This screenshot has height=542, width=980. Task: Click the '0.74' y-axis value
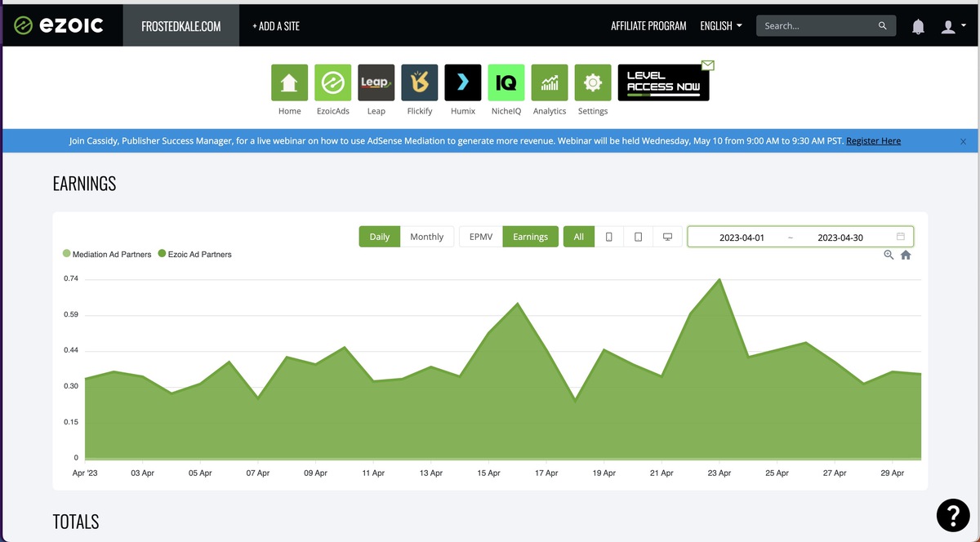(x=71, y=279)
